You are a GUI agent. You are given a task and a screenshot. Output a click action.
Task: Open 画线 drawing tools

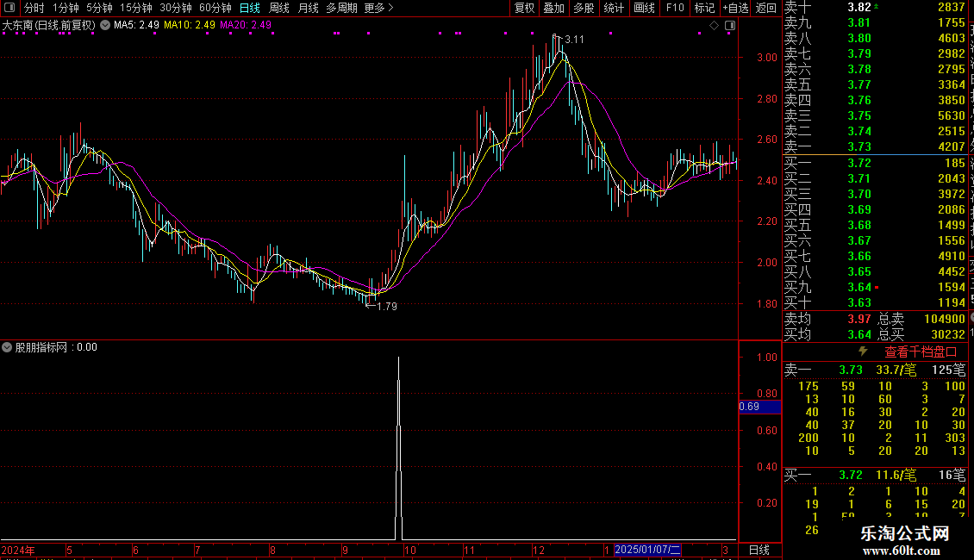(x=644, y=8)
